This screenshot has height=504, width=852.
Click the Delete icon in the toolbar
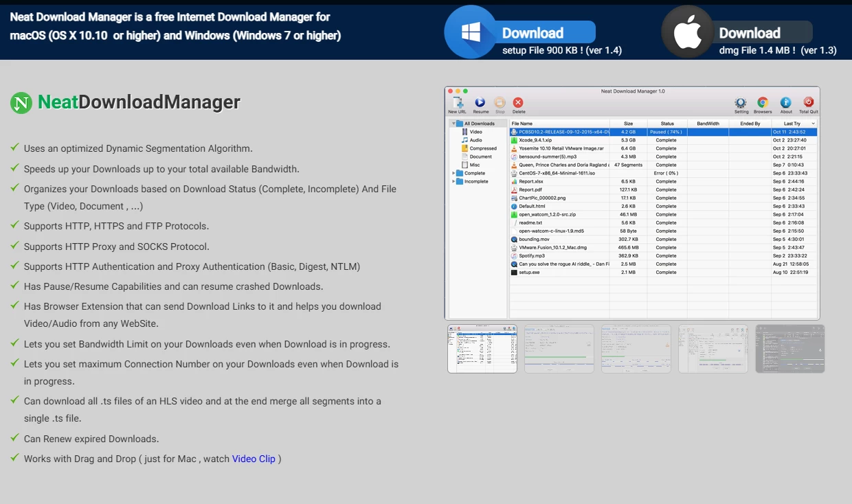tap(519, 102)
